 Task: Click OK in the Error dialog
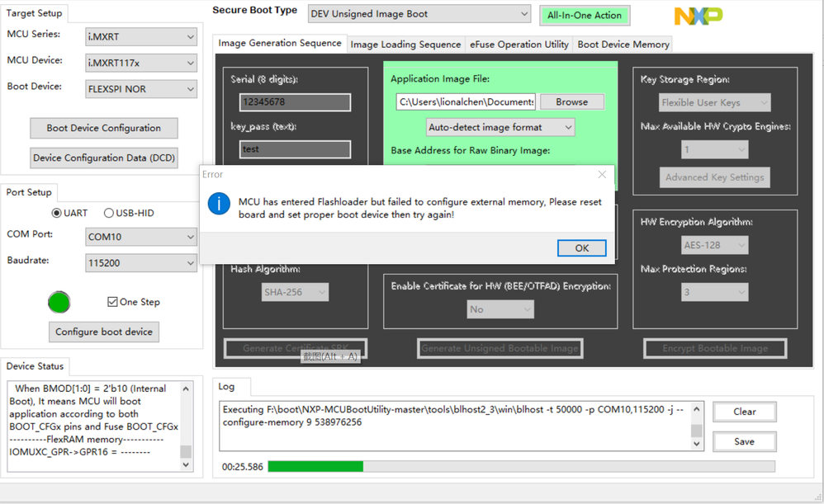(582, 247)
